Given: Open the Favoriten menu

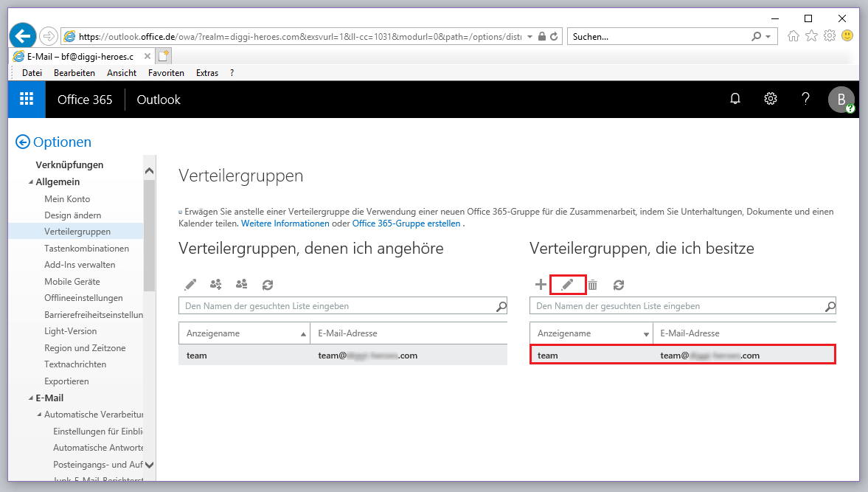Looking at the screenshot, I should (x=166, y=72).
